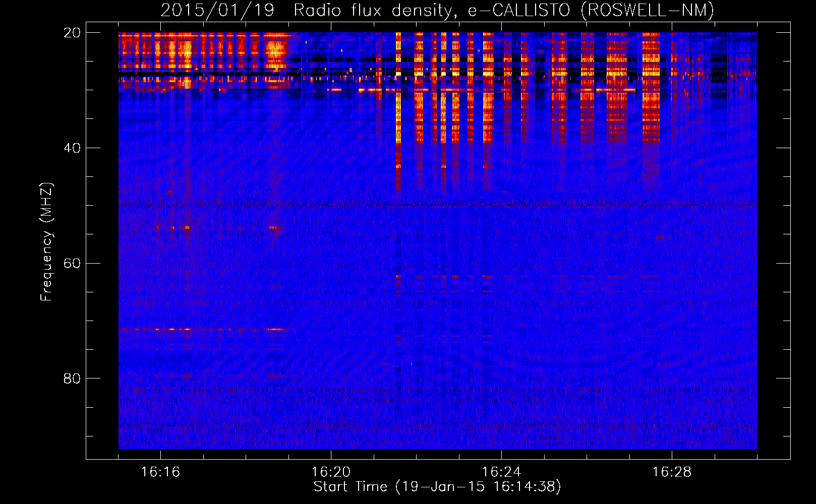Click the 60 MHz y-axis tick label

coord(72,264)
